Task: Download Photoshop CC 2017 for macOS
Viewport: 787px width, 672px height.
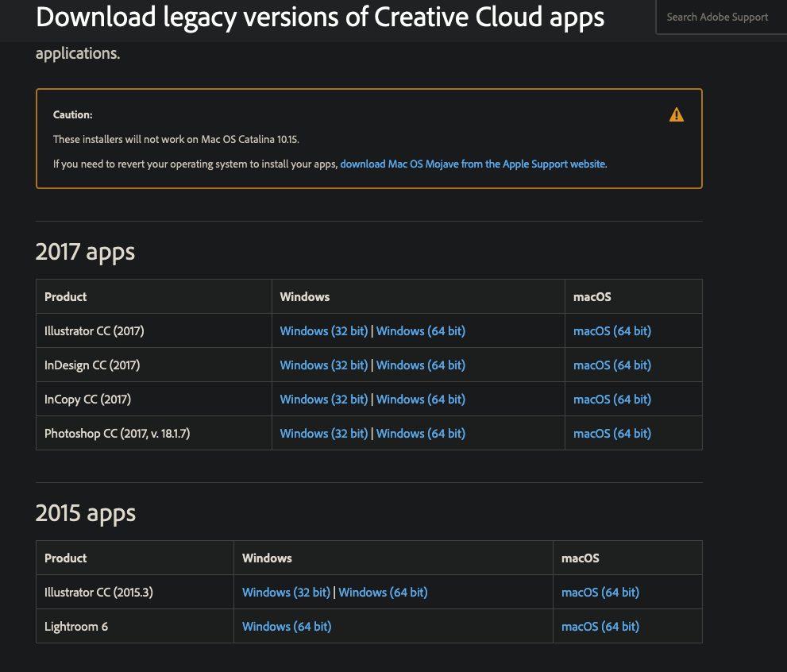Action: [x=611, y=433]
